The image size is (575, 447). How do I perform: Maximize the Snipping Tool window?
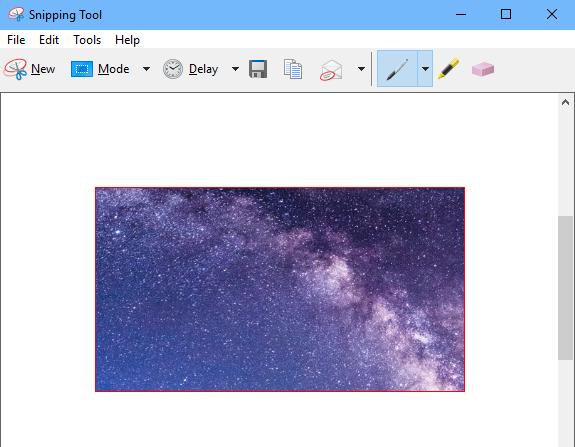coord(506,15)
